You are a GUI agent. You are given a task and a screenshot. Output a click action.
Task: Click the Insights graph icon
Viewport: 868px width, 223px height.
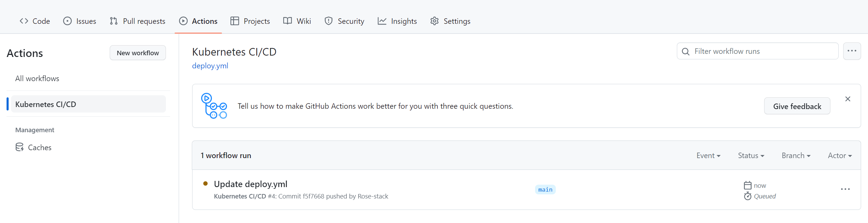tap(382, 21)
